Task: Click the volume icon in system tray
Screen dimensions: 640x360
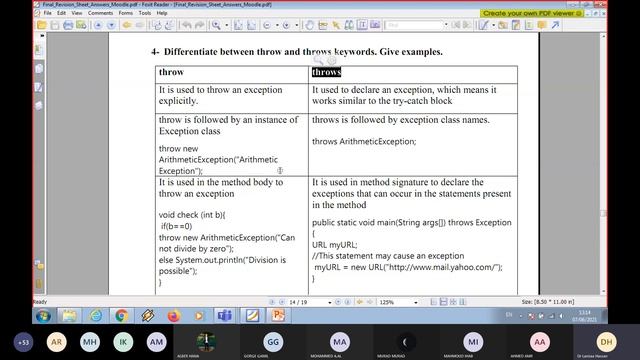Action: point(561,316)
